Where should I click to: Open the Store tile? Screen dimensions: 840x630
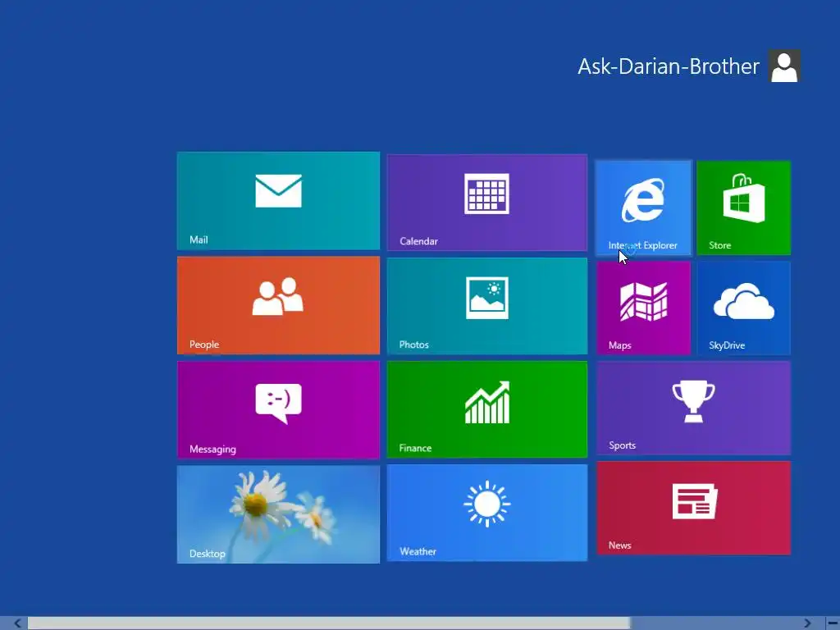pyautogui.click(x=743, y=208)
